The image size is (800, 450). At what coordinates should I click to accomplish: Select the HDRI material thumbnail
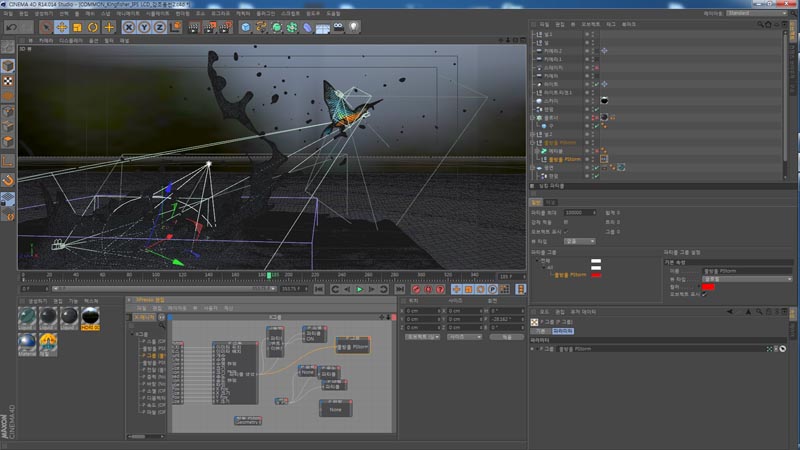pyautogui.click(x=90, y=318)
